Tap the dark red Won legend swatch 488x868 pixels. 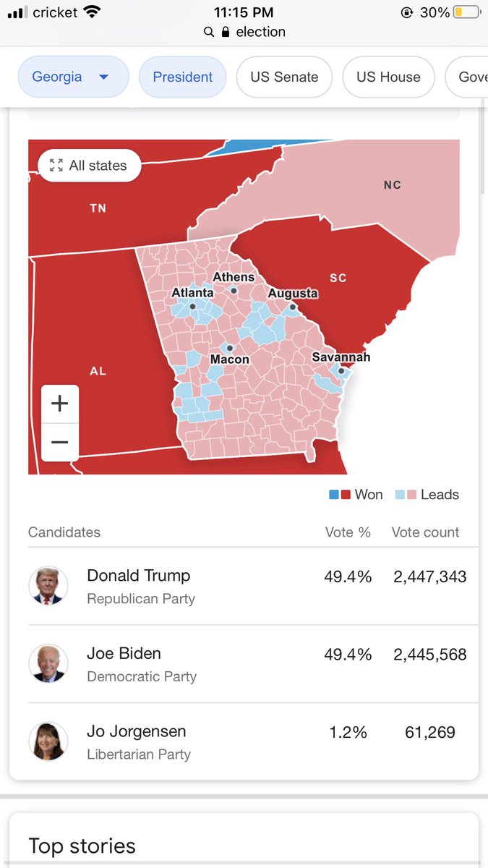[346, 495]
